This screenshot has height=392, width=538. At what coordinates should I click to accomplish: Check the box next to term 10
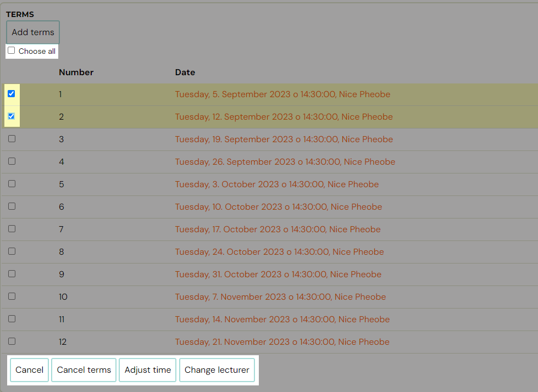(x=12, y=296)
